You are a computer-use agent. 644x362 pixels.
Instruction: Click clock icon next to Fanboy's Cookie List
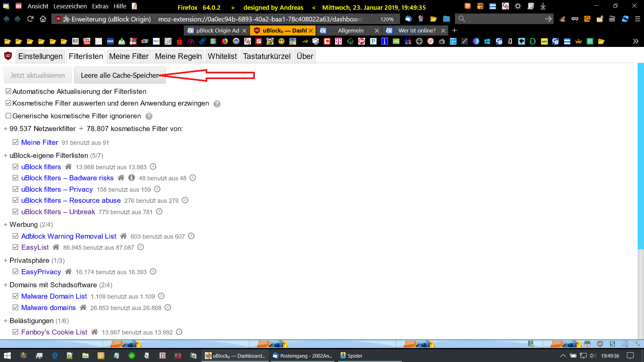click(x=179, y=332)
